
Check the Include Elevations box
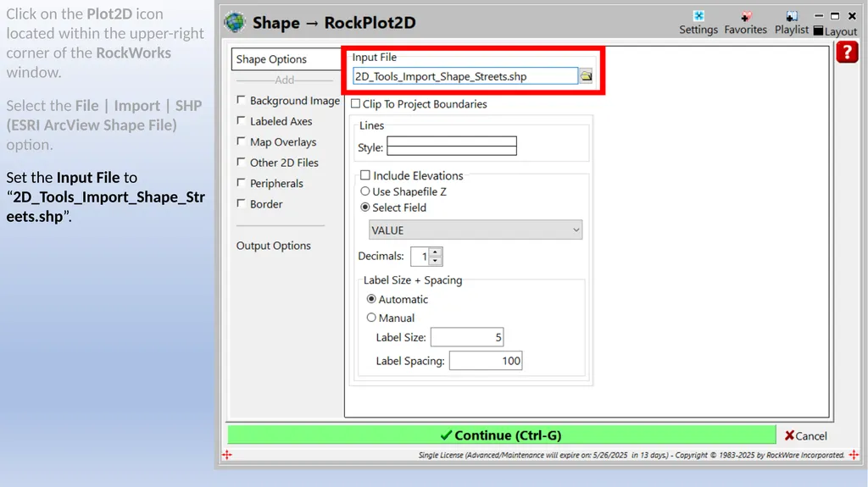(365, 174)
